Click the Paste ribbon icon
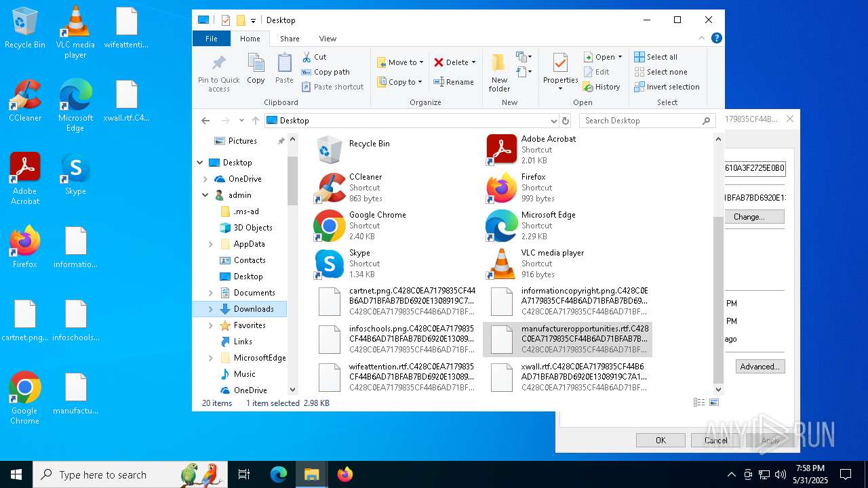This screenshot has height=488, width=868. pyautogui.click(x=284, y=68)
